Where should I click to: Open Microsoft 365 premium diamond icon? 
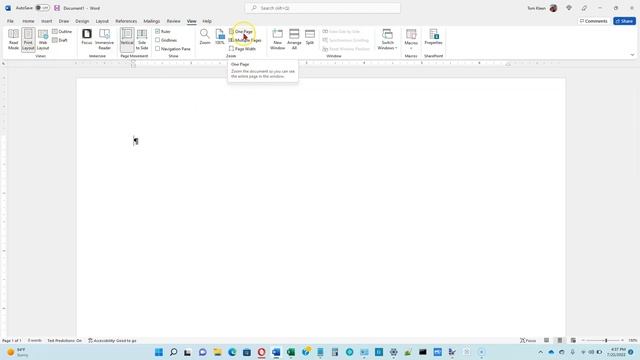569,8
